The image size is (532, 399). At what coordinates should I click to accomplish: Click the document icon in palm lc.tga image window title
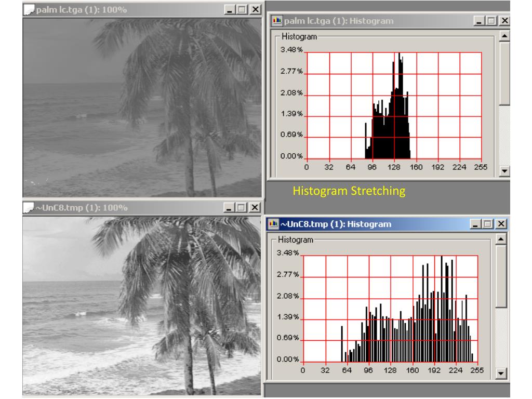(x=29, y=10)
